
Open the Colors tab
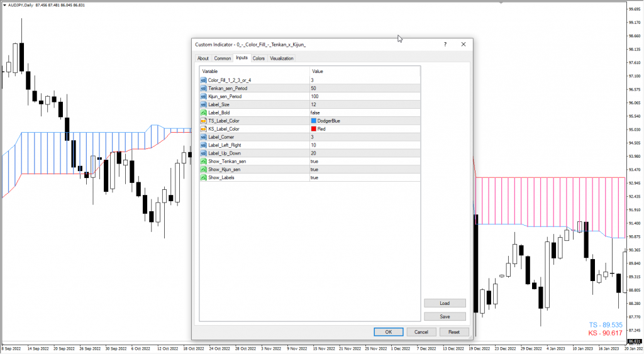(258, 58)
